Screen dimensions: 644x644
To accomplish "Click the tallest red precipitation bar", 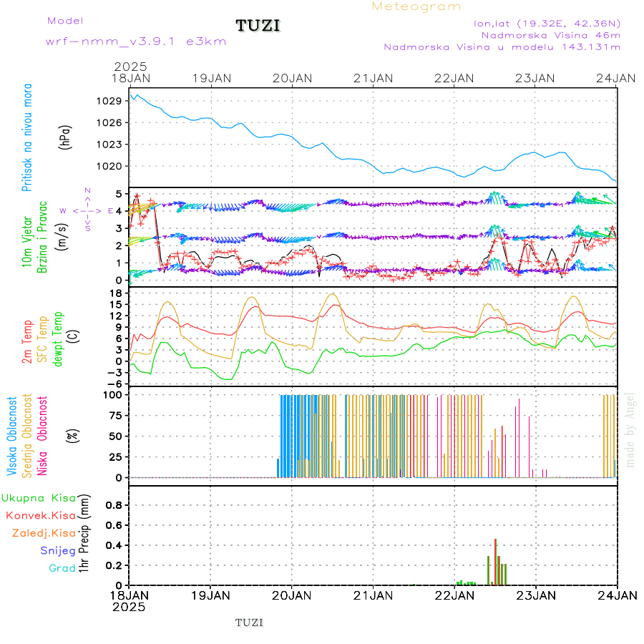I will (x=495, y=562).
